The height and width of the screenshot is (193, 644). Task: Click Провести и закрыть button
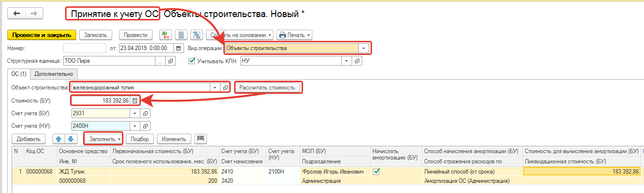point(42,35)
